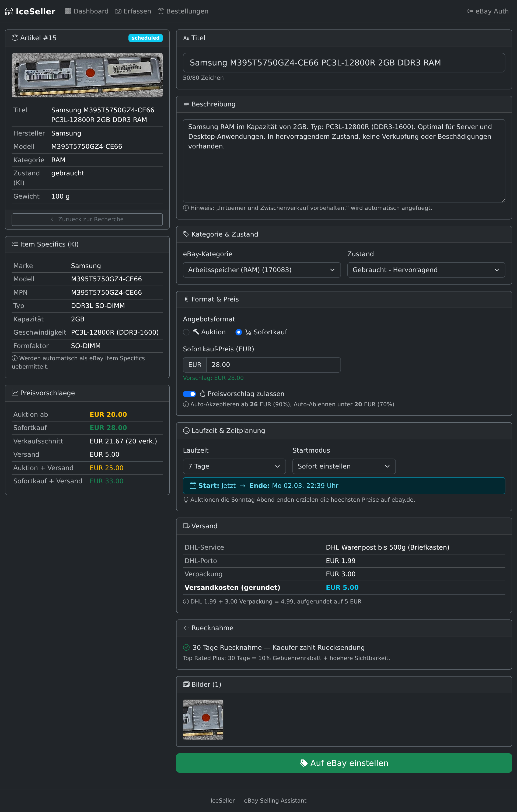
Task: Click into the Beschreibung textarea
Action: (344, 161)
